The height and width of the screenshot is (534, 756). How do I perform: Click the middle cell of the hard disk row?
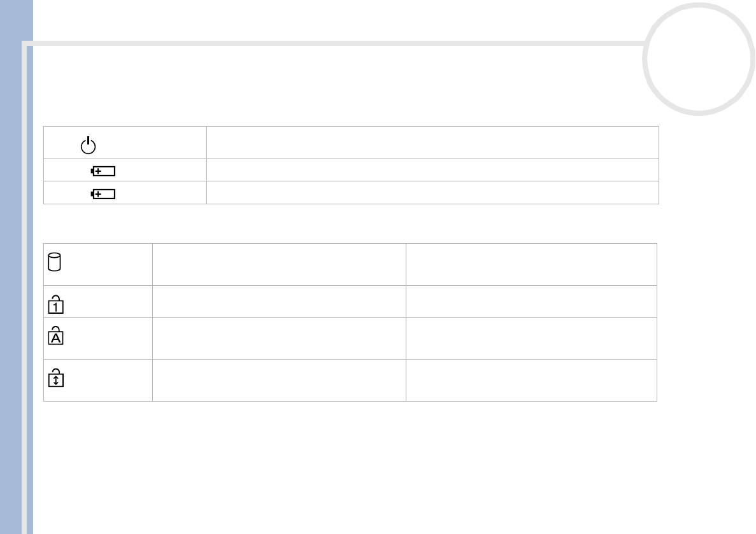279,264
